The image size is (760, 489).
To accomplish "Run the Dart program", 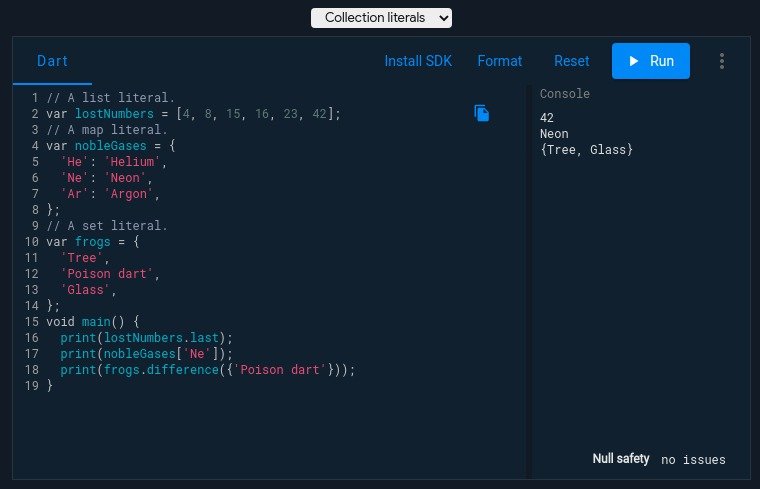I will pos(650,61).
